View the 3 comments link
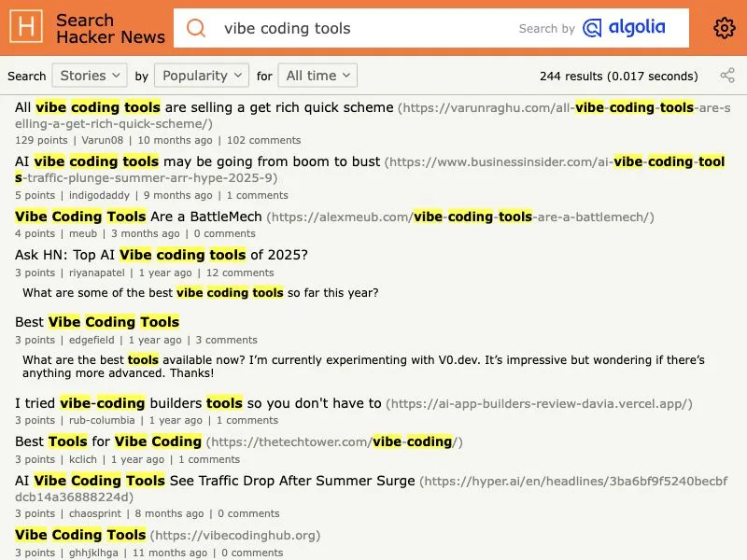This screenshot has width=747, height=560. click(x=226, y=340)
